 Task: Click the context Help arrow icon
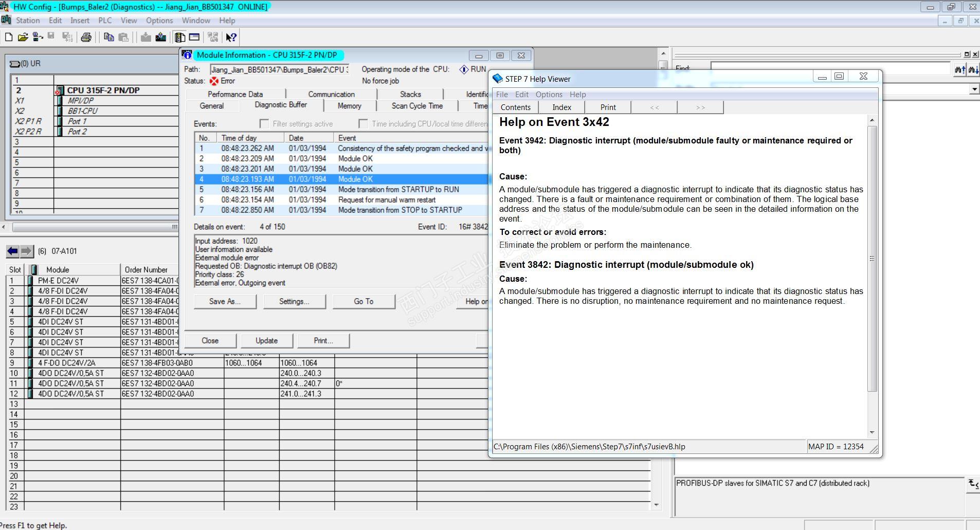click(231, 37)
